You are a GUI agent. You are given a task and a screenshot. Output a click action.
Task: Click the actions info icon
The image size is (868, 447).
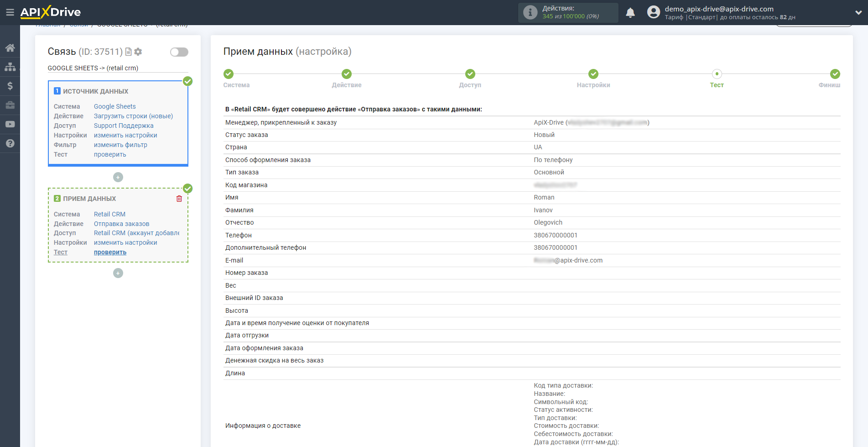click(530, 12)
